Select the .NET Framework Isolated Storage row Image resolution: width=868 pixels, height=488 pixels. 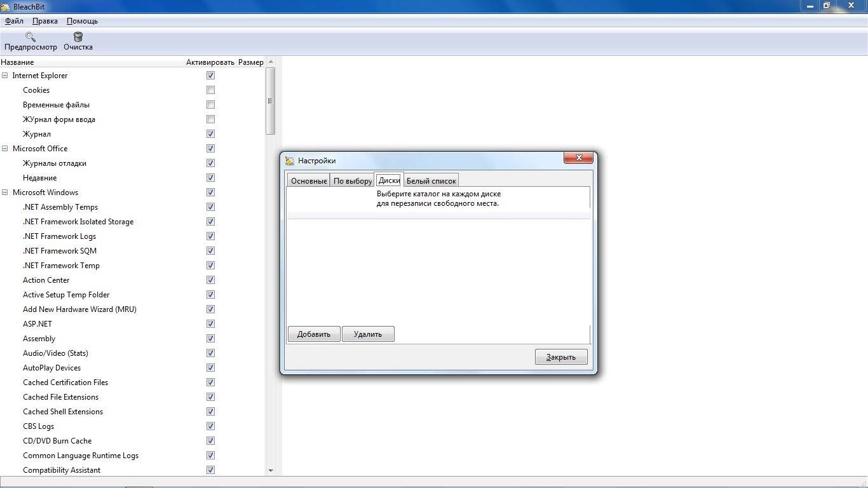tap(132, 222)
